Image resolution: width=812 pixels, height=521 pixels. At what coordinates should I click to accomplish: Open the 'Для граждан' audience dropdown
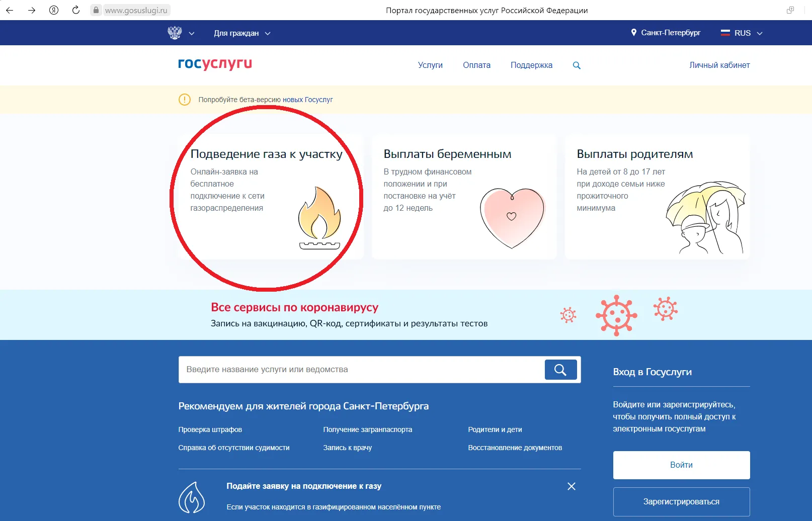click(242, 33)
